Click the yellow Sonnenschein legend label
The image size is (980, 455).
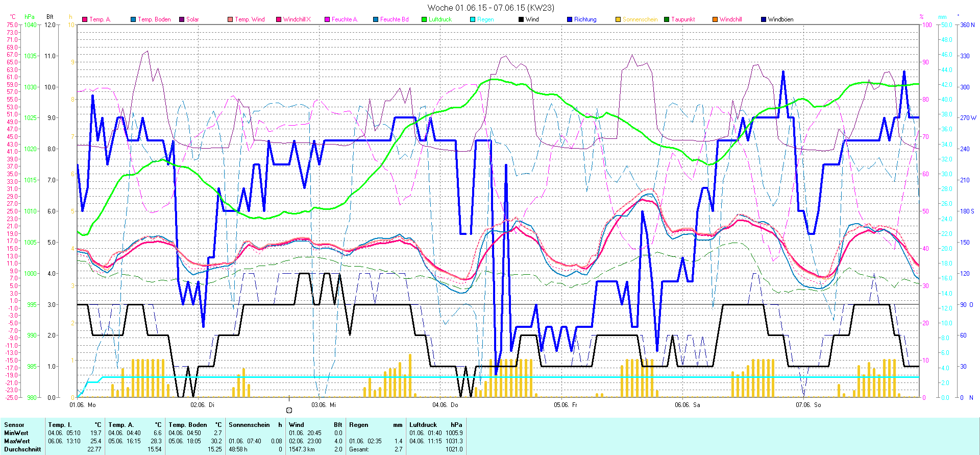640,19
